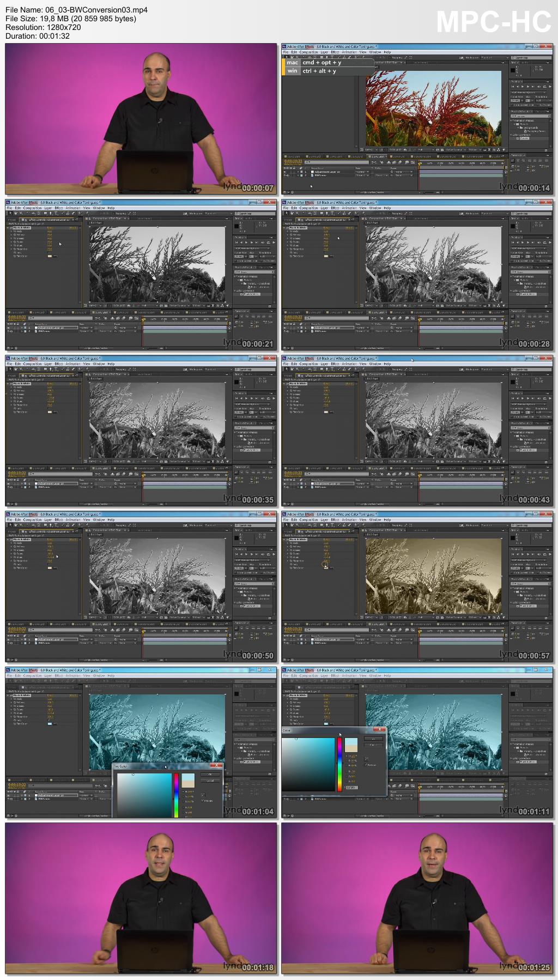Open the Layer menu in the 00:00:14 frame
Viewport: 558px width, 980px height.
click(324, 52)
